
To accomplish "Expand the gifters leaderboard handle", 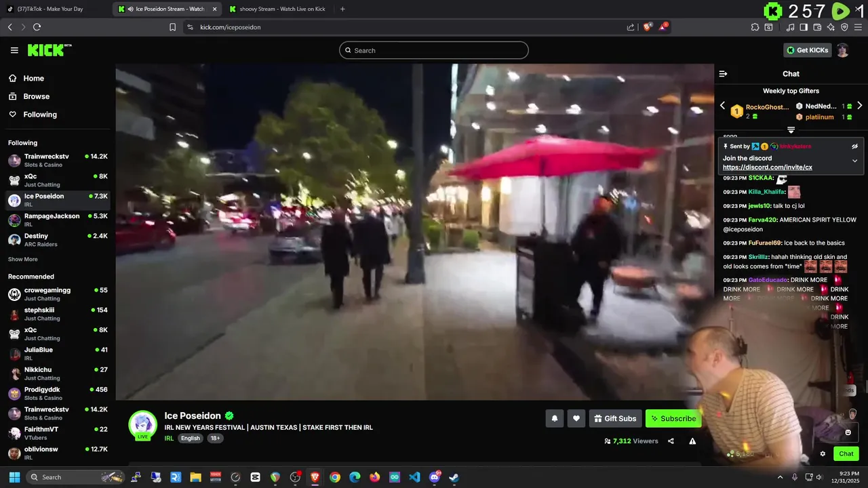I will 791,129.
